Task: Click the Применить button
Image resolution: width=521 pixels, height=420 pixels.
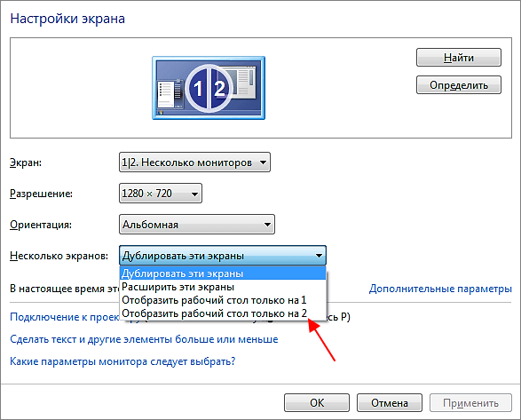Action: (470, 403)
